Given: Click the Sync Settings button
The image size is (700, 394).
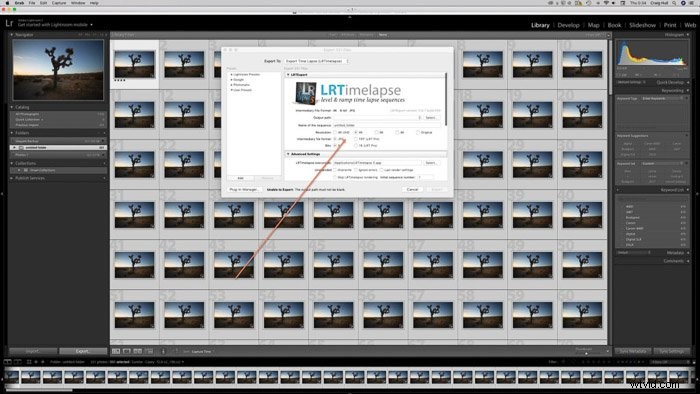Looking at the screenshot, I should (x=671, y=352).
